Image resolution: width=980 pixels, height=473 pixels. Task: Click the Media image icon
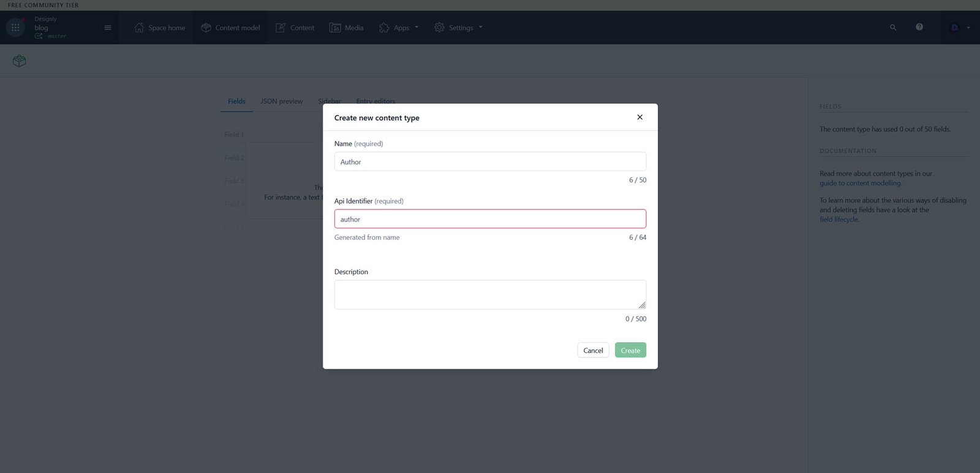(x=335, y=28)
